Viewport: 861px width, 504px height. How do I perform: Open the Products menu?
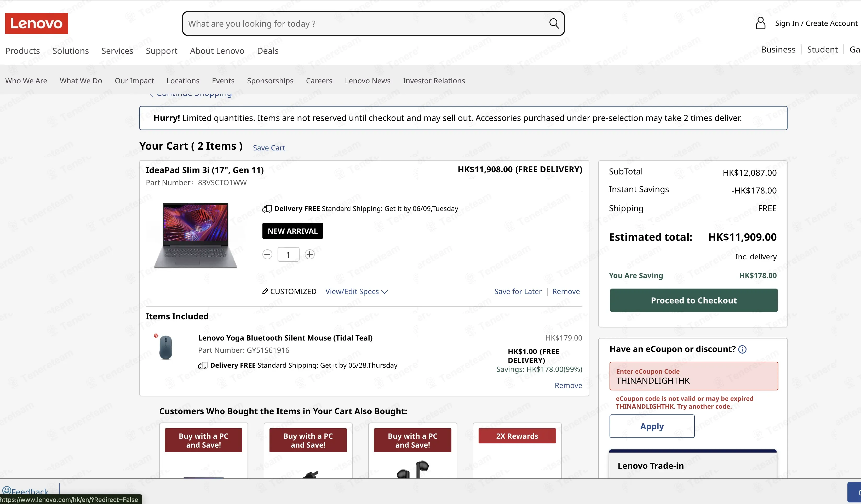coord(22,50)
